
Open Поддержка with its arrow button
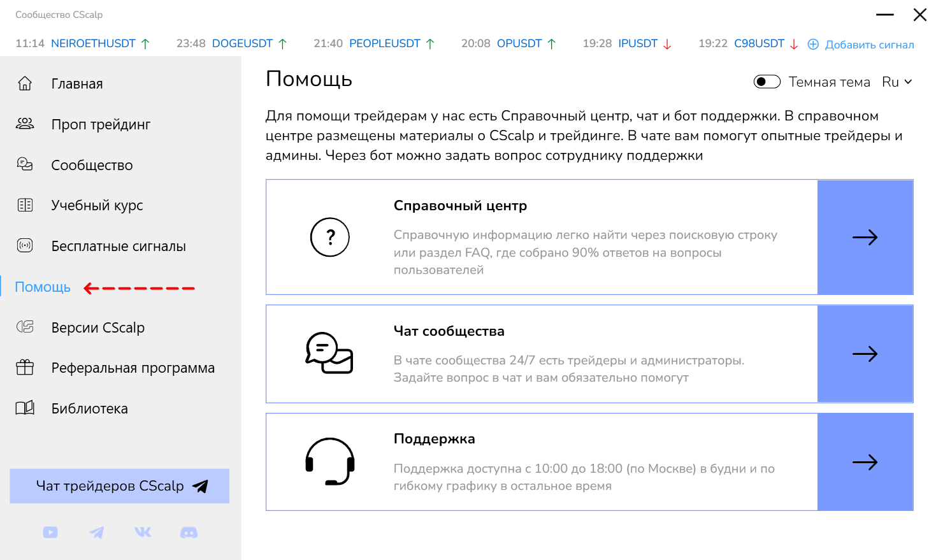point(865,462)
